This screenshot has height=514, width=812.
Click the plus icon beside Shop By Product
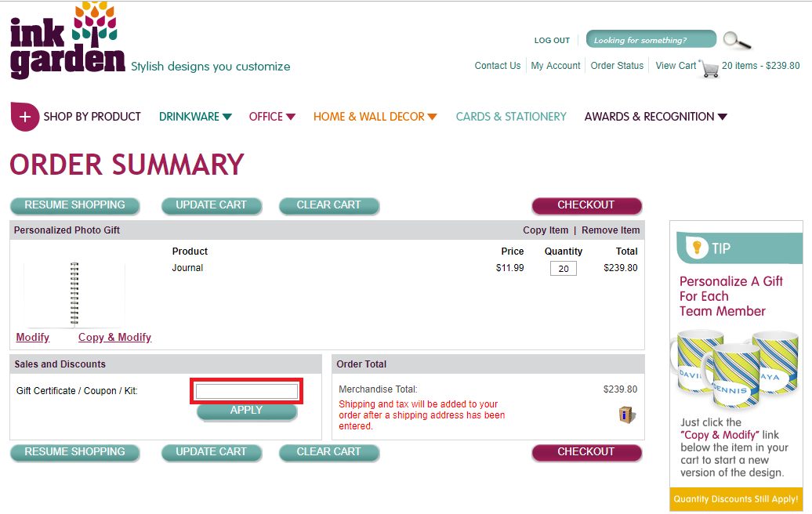tap(24, 117)
